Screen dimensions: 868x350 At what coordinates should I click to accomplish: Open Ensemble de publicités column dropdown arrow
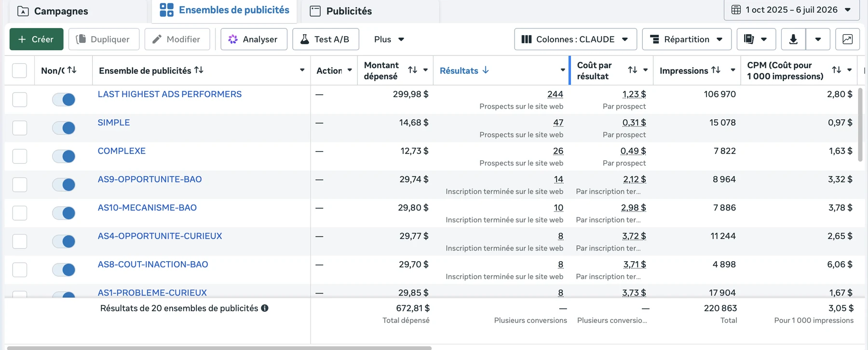(x=302, y=70)
